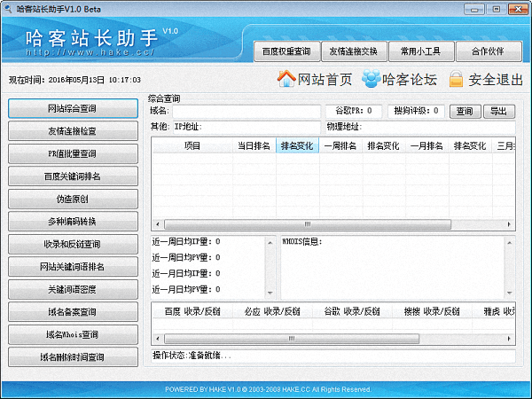The height and width of the screenshot is (399, 532).
Task: Click the ranking table's horizontal scrollbar
Action: [308, 224]
